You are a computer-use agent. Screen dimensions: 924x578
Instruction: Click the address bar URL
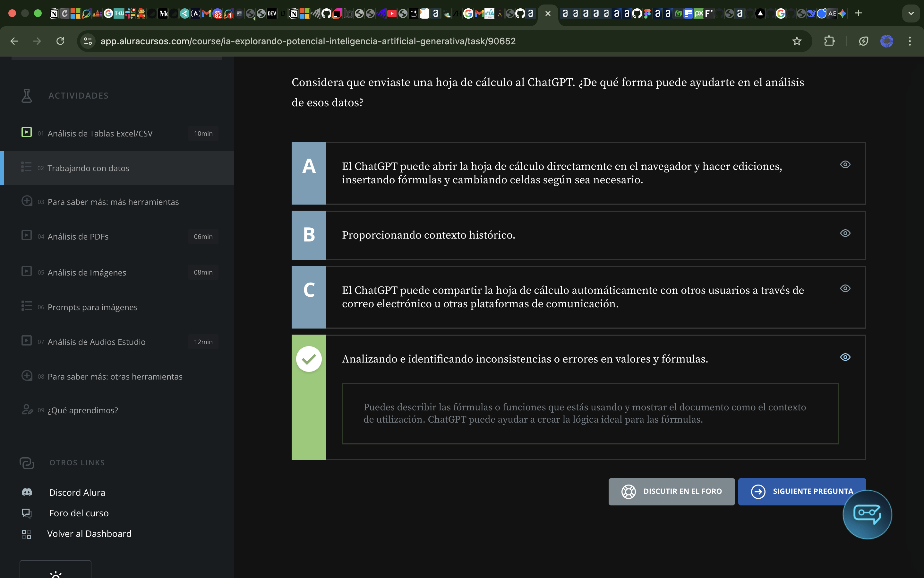pos(308,41)
